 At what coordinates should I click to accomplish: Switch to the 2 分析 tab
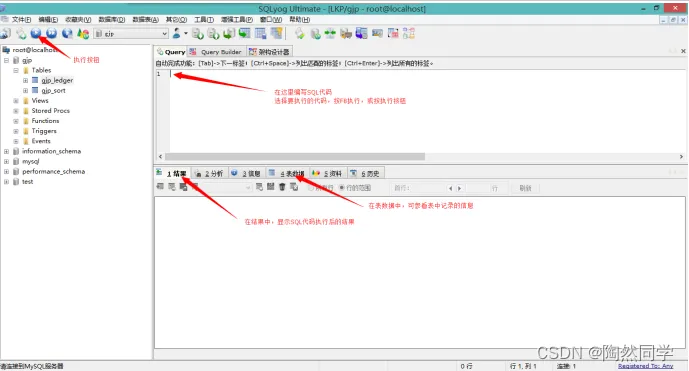pyautogui.click(x=209, y=173)
